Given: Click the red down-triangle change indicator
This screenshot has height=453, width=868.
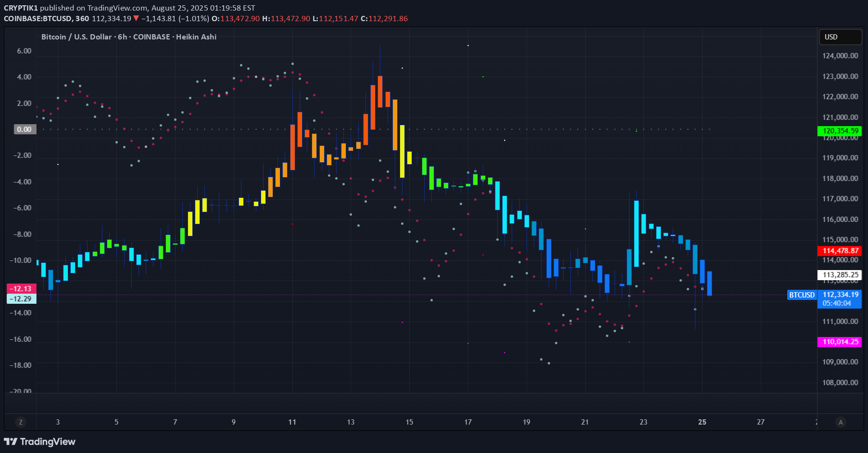Looking at the screenshot, I should [x=136, y=18].
